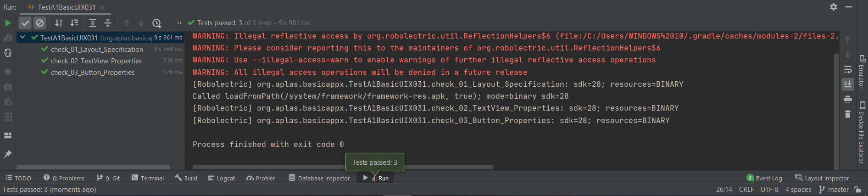Screen dimensions: 868x196
Task: Collapse the TestA1BasicUIX031 tree node
Action: pyautogui.click(x=22, y=37)
